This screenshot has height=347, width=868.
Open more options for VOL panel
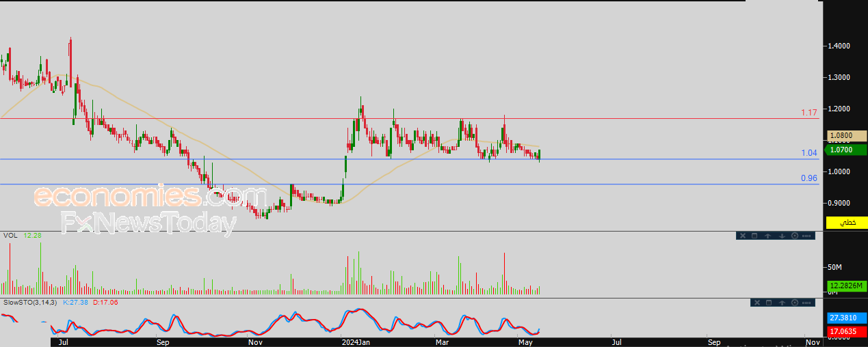click(x=806, y=236)
